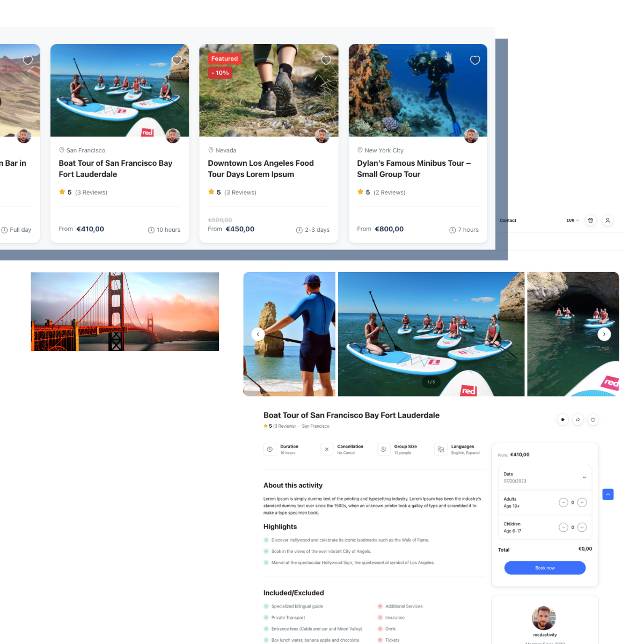Expand the Date picker dropdown
Screen dimensions: 644x644
click(584, 477)
